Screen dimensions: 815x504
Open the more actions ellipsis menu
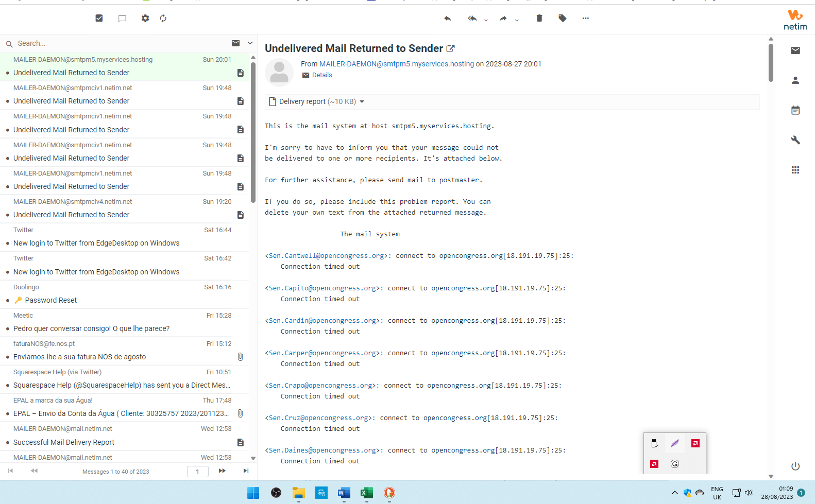click(x=586, y=19)
